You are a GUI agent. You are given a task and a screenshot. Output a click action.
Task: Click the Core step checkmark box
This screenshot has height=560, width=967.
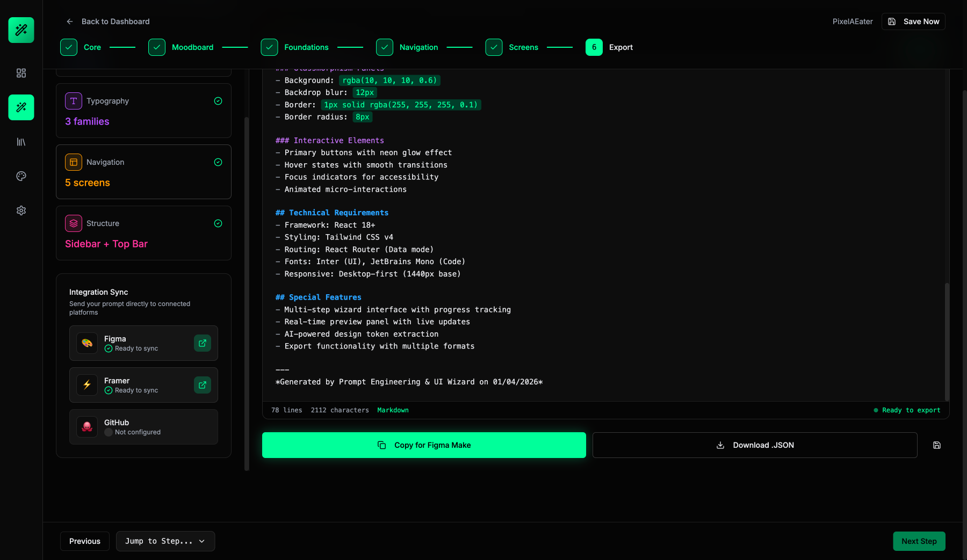click(69, 47)
